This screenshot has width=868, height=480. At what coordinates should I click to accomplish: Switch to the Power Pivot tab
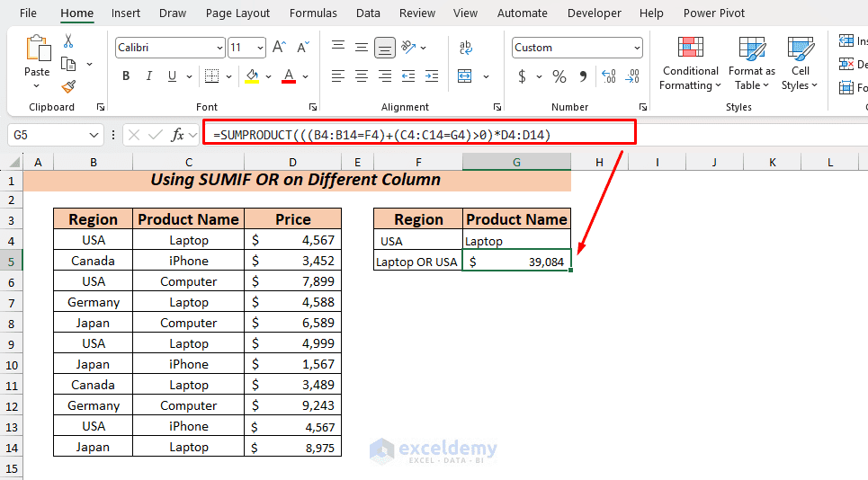pyautogui.click(x=714, y=13)
